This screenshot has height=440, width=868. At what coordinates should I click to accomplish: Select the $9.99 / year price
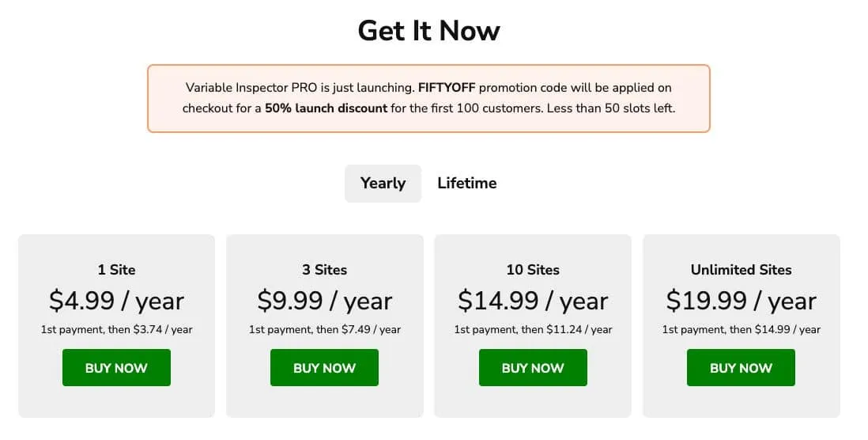coord(324,301)
